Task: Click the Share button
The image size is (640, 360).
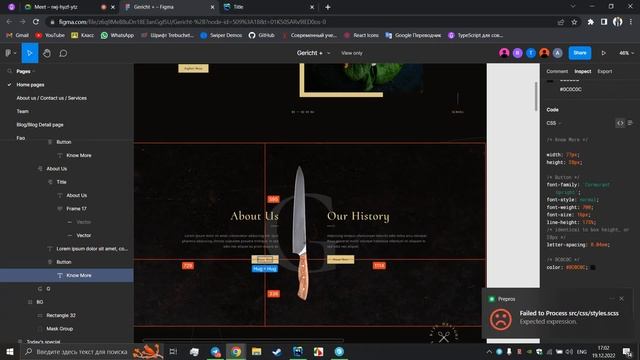Action: coord(580,53)
